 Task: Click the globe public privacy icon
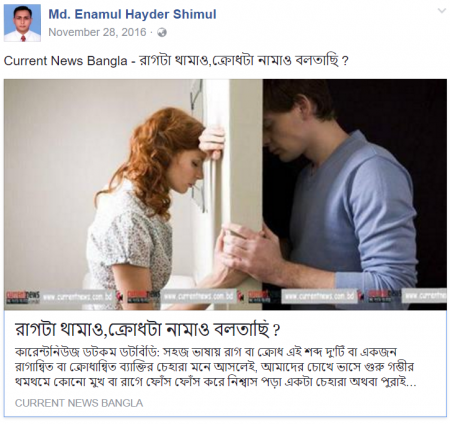coord(162,33)
